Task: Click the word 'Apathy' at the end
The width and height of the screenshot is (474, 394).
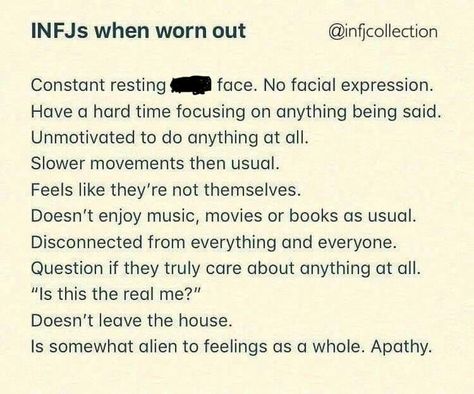Action: [x=401, y=347]
